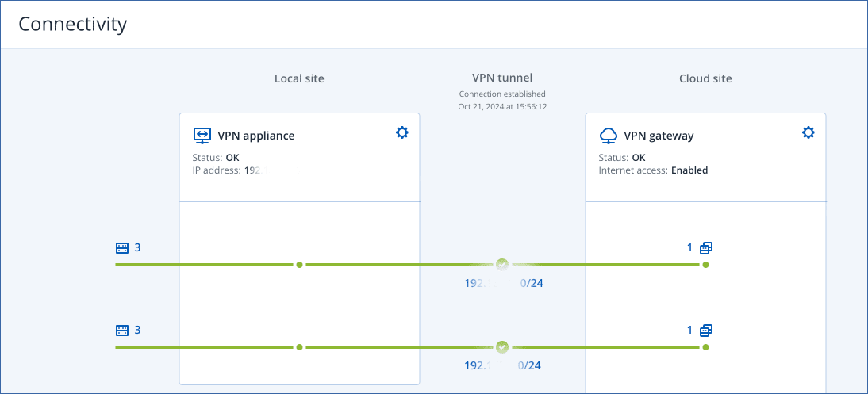The width and height of the screenshot is (868, 394).
Task: Click the VPN appliance monitor icon
Action: pyautogui.click(x=203, y=135)
